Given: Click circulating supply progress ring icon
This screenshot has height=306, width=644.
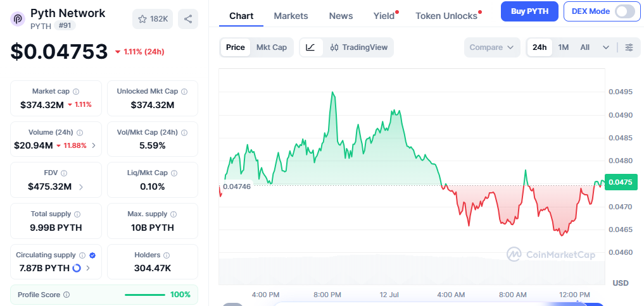Looking at the screenshot, I should (x=77, y=268).
